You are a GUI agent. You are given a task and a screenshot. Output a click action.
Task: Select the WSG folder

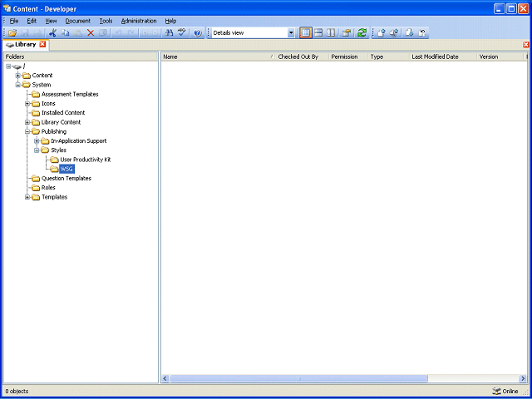(66, 169)
